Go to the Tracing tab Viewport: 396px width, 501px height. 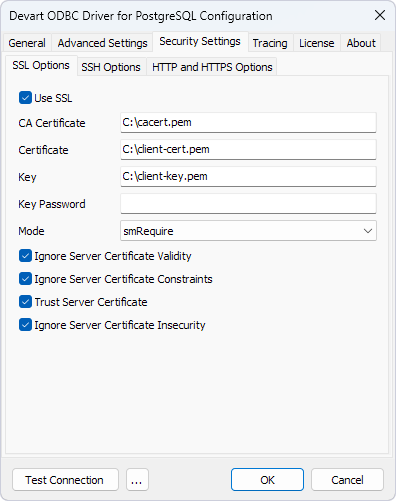tap(270, 43)
